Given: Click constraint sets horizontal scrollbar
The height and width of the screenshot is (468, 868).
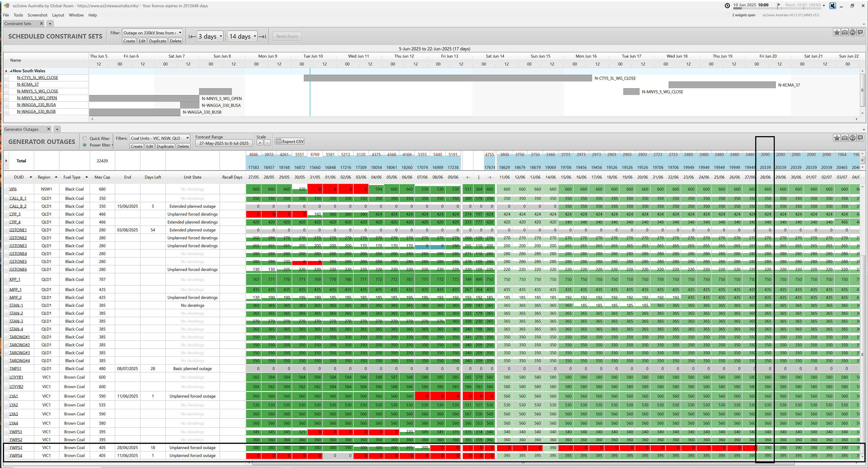Looking at the screenshot, I should coord(474,119).
